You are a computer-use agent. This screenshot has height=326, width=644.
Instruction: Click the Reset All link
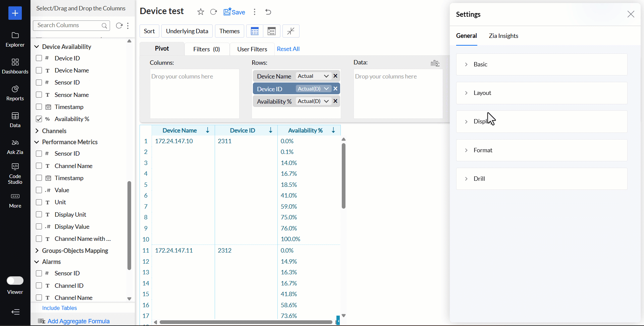click(288, 49)
